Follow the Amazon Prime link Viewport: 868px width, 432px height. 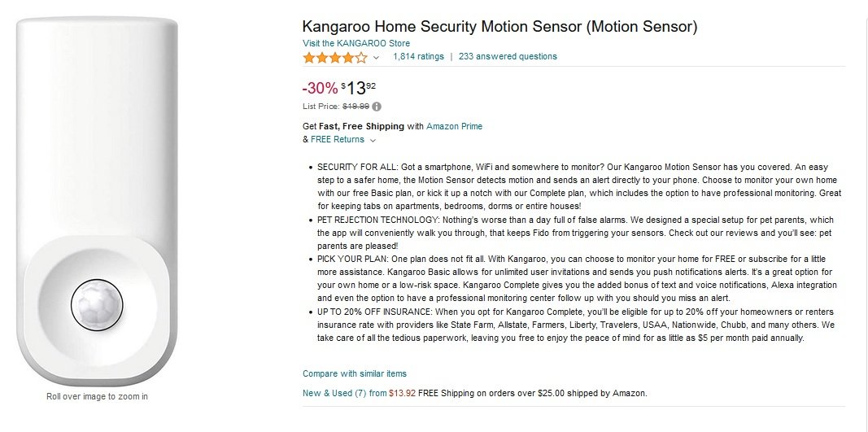point(454,126)
